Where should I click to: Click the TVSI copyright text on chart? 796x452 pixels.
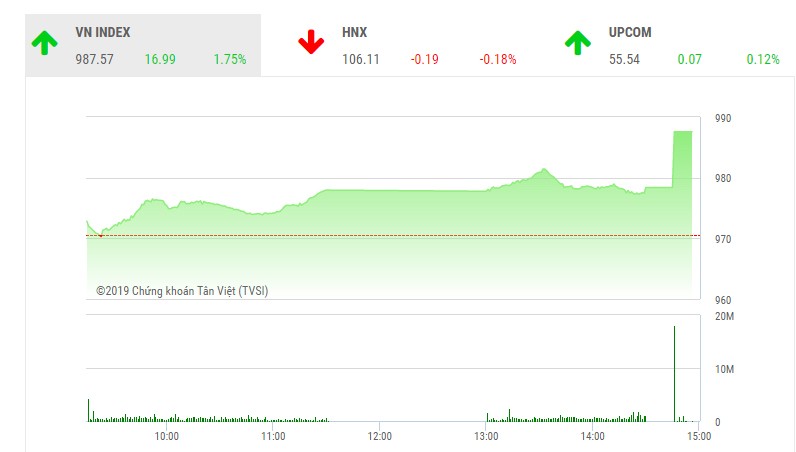182,291
